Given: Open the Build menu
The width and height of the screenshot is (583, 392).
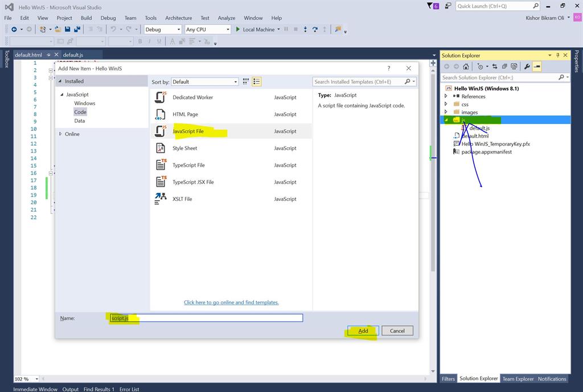Looking at the screenshot, I should click(x=87, y=18).
